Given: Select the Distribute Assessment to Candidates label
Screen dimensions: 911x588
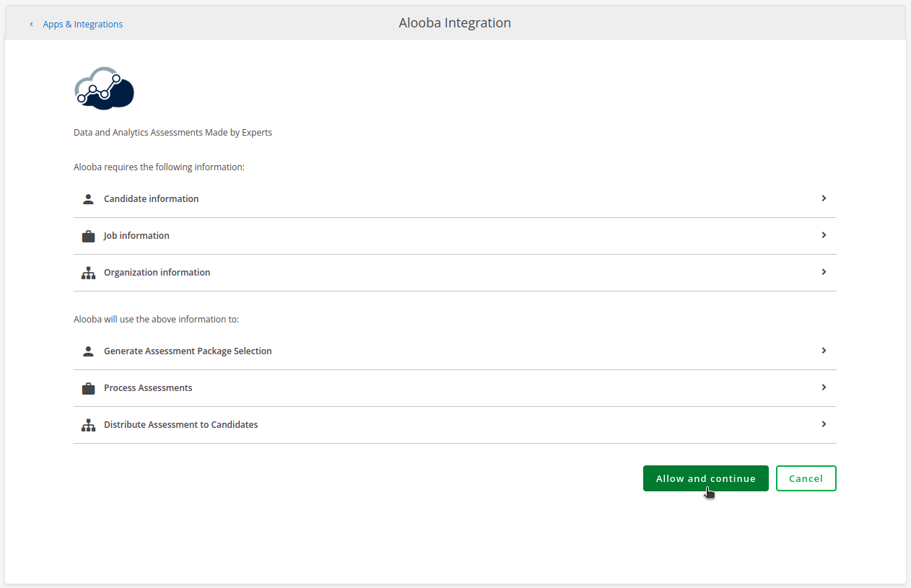Looking at the screenshot, I should (180, 425).
